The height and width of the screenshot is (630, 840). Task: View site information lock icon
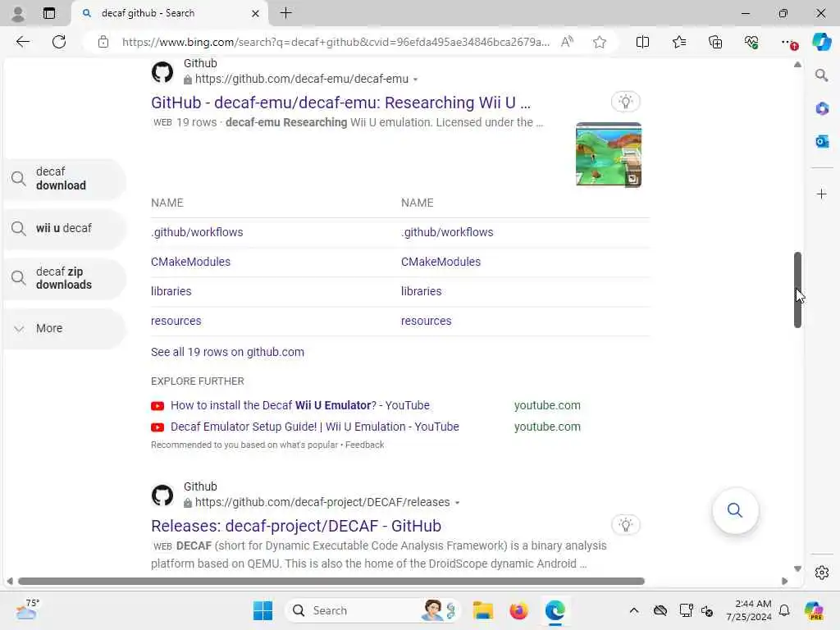tap(103, 42)
